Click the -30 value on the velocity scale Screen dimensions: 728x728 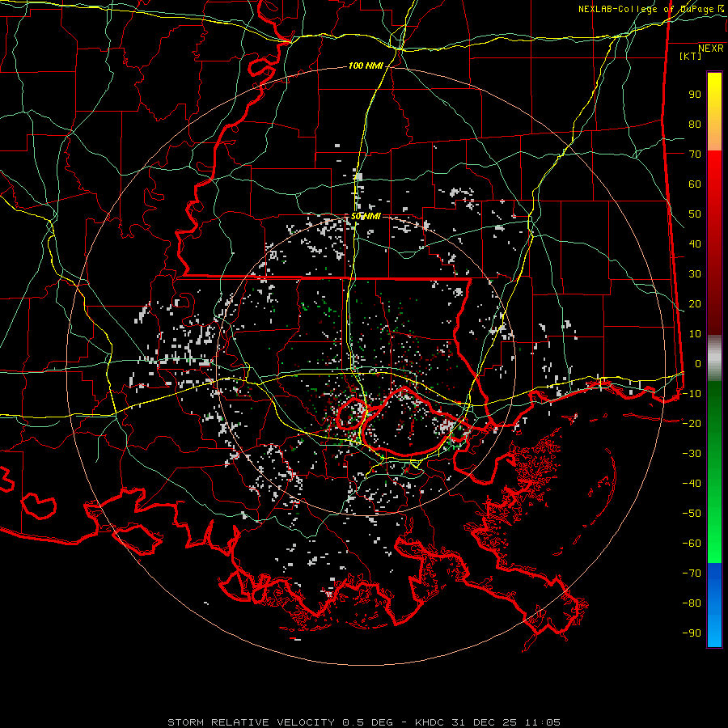click(692, 454)
